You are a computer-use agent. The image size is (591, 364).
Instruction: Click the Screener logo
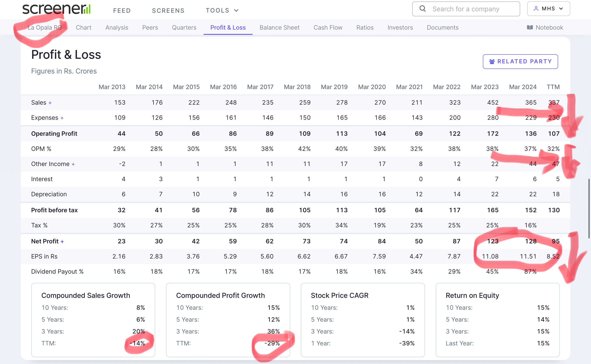coord(56,9)
